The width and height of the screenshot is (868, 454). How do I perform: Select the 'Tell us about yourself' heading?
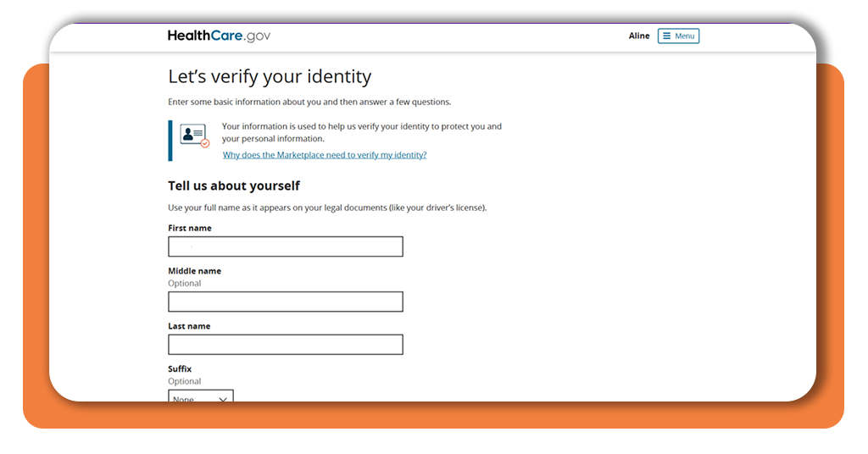tap(234, 185)
